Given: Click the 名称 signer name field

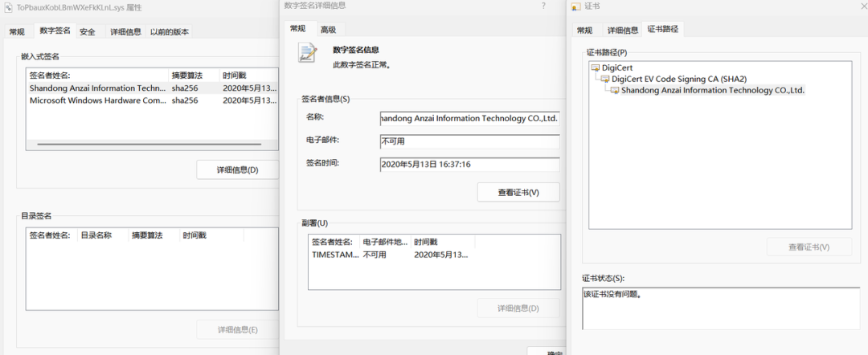Looking at the screenshot, I should click(x=469, y=118).
